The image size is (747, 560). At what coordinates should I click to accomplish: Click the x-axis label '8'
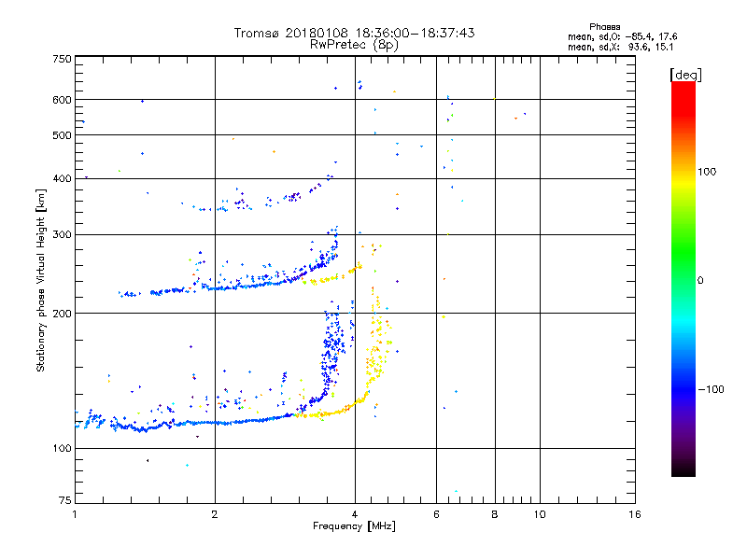(495, 514)
